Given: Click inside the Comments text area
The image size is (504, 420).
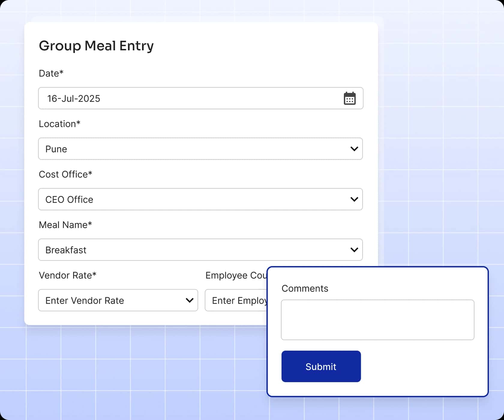Looking at the screenshot, I should point(377,320).
